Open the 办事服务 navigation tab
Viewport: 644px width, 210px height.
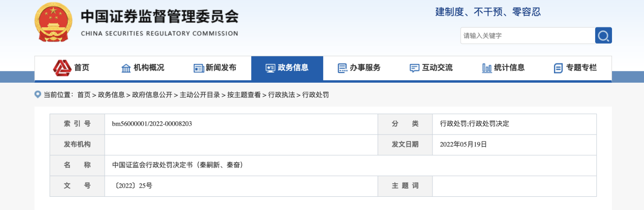click(365, 67)
